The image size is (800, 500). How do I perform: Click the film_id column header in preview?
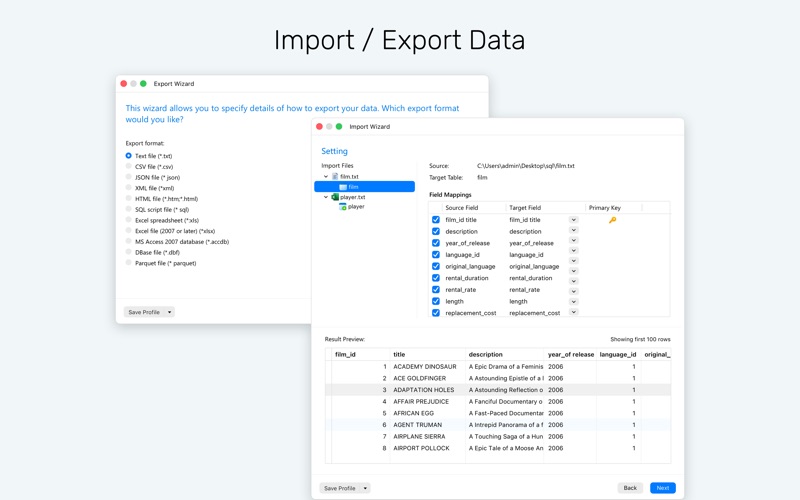361,354
